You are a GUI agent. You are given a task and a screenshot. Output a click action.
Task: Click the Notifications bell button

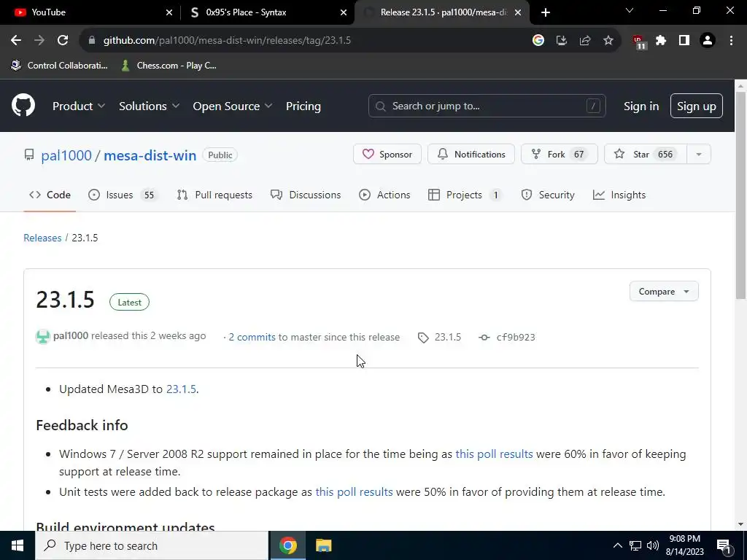[471, 154]
